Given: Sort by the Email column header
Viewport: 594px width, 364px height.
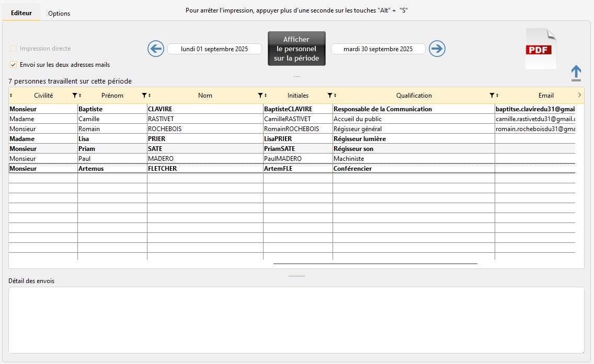Looking at the screenshot, I should click(546, 96).
